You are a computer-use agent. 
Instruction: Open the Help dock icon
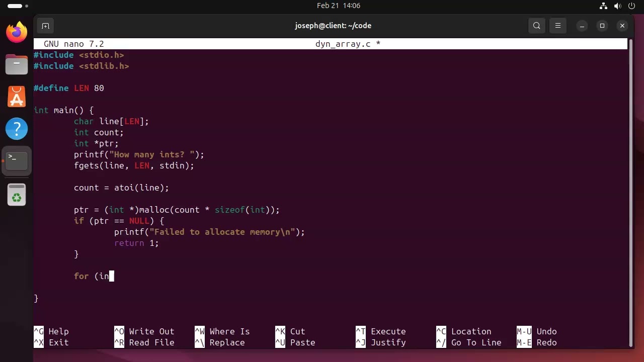17,129
